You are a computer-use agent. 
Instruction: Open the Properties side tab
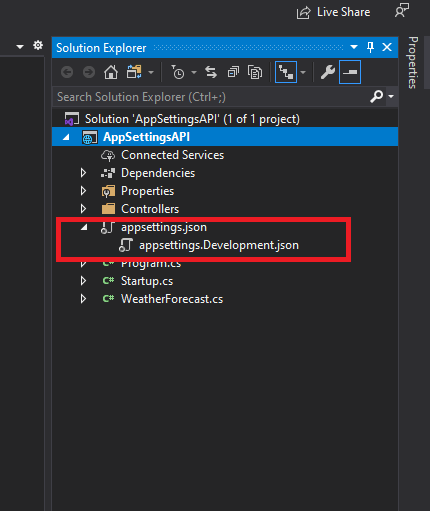(413, 63)
